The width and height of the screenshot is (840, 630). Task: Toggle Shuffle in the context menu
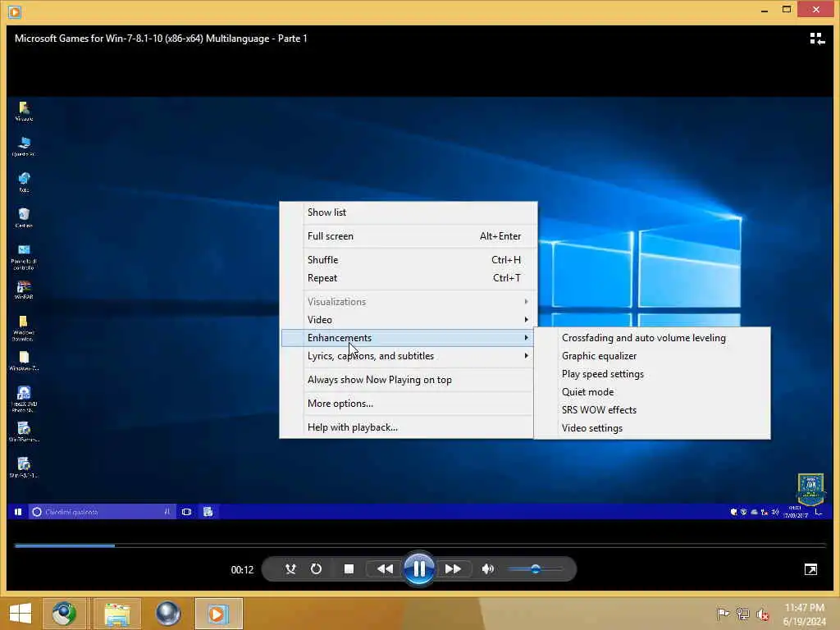pos(409,260)
